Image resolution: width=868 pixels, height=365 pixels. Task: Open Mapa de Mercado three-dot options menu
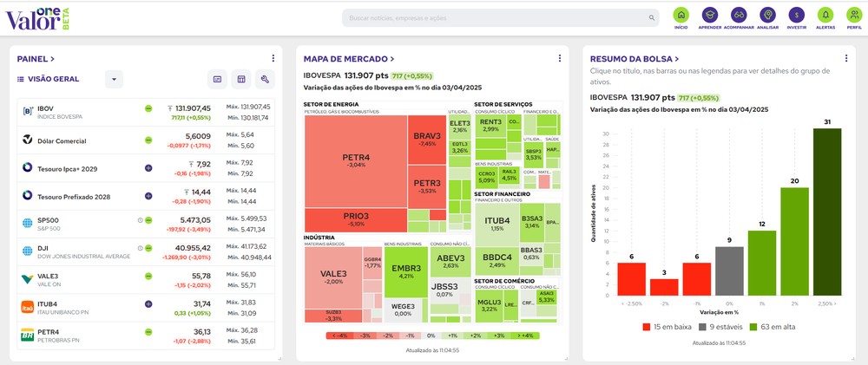tap(560, 58)
